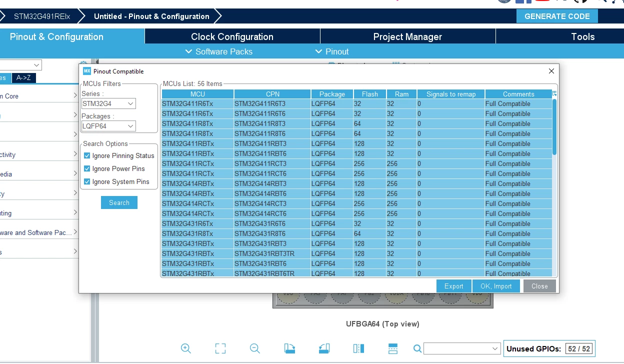Open the column chooser icon in the MCU table
This screenshot has height=364, width=624.
pyautogui.click(x=554, y=94)
